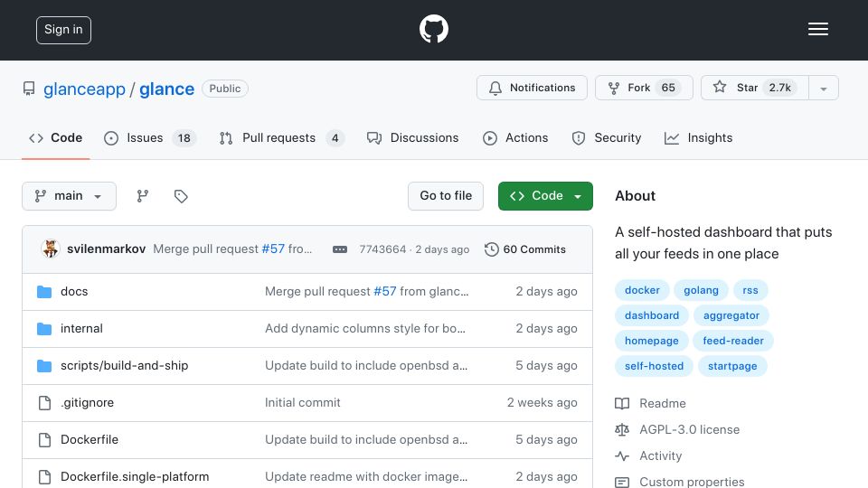Open the Pull requests tab
Viewport: 868px width, 488px height.
(282, 137)
